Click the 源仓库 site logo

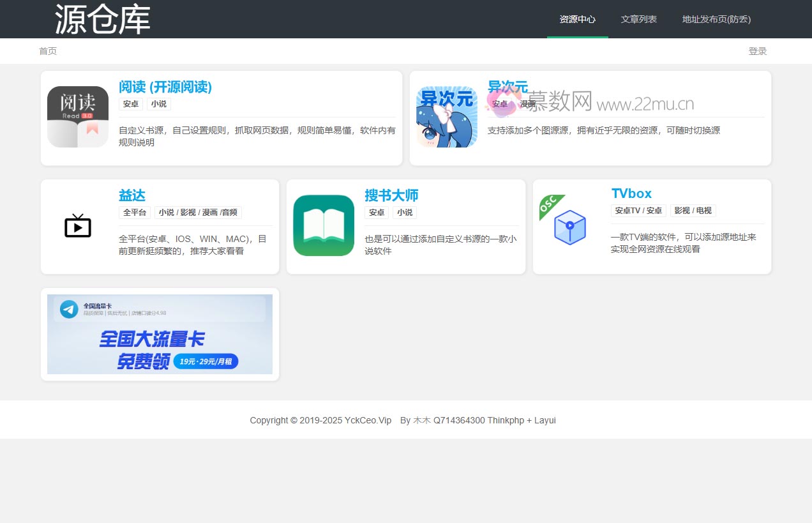tap(102, 19)
